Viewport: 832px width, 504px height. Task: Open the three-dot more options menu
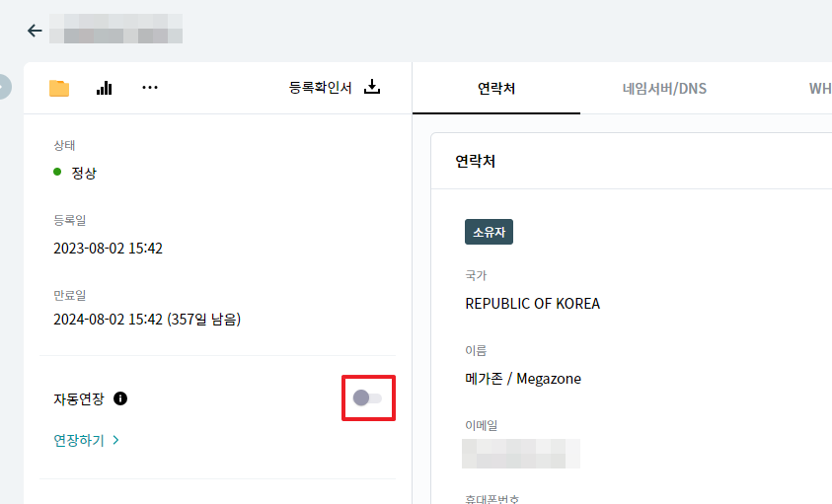pos(150,88)
